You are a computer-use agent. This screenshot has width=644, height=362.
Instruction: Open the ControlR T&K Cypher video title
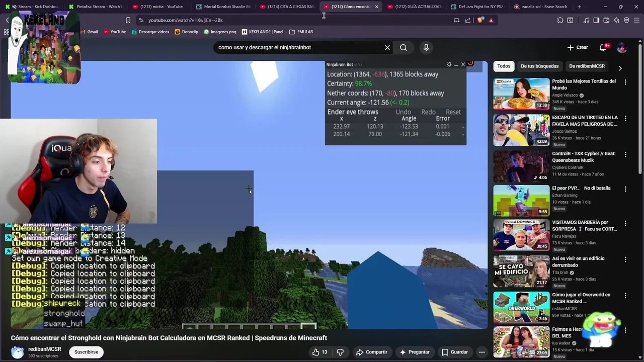coord(584,157)
